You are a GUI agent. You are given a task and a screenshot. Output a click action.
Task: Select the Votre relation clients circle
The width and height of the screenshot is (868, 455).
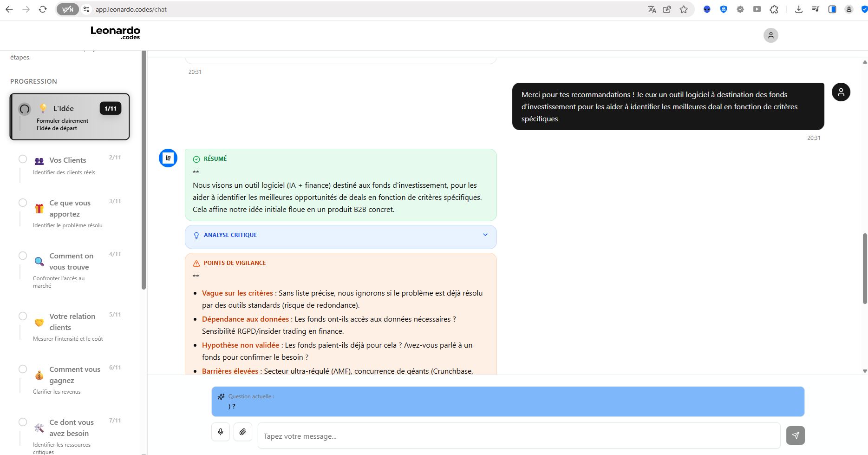tap(23, 316)
